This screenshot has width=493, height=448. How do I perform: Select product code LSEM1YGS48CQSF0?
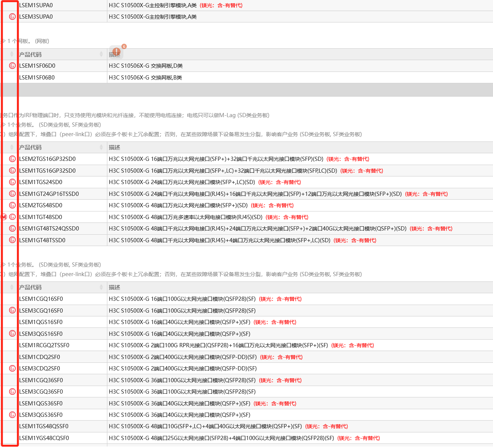coord(44,438)
